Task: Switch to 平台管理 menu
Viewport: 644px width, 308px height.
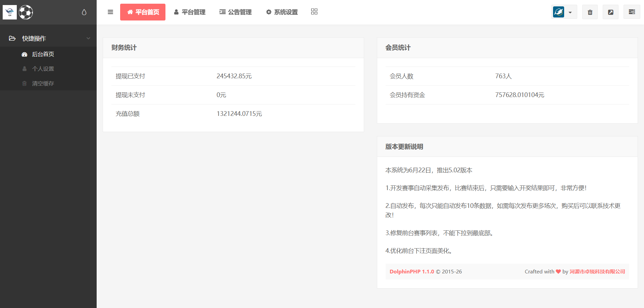Action: coord(190,12)
